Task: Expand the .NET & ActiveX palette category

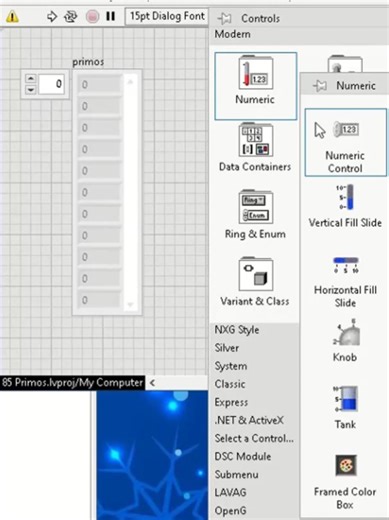Action: click(x=249, y=420)
